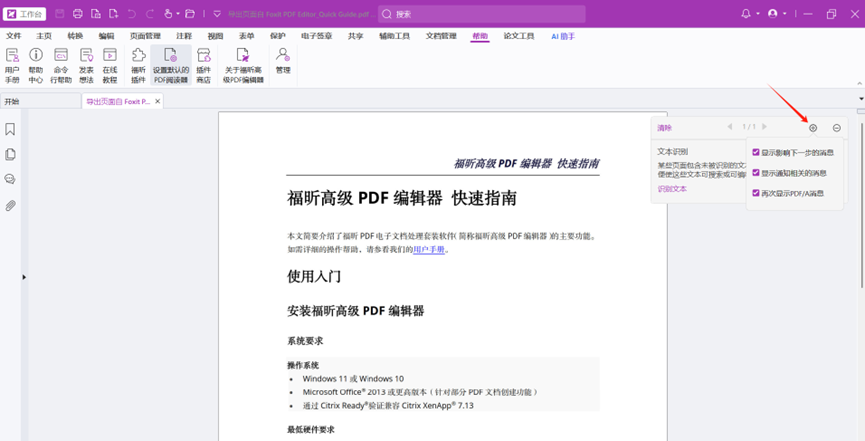Click the undo arrow icon
865x441 pixels.
tap(132, 14)
